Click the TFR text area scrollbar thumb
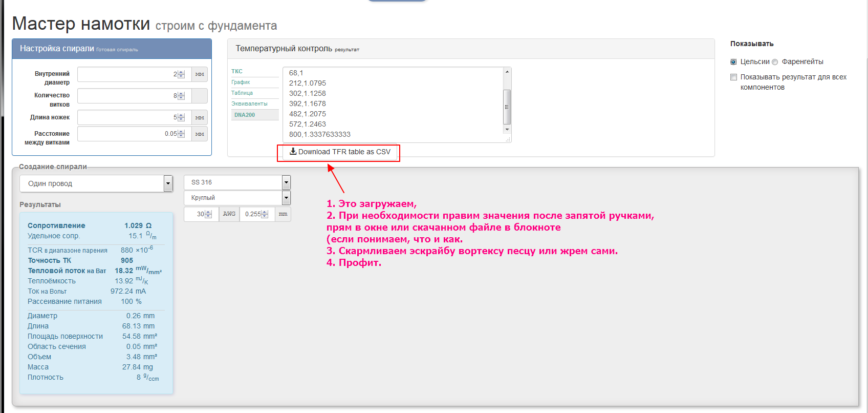This screenshot has height=413, width=868. (x=507, y=107)
